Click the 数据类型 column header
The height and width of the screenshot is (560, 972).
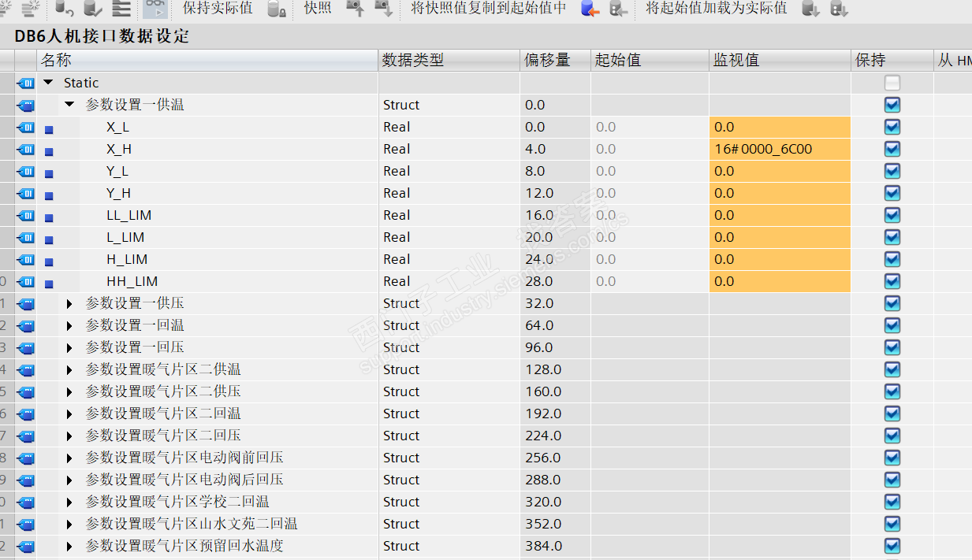click(x=449, y=60)
